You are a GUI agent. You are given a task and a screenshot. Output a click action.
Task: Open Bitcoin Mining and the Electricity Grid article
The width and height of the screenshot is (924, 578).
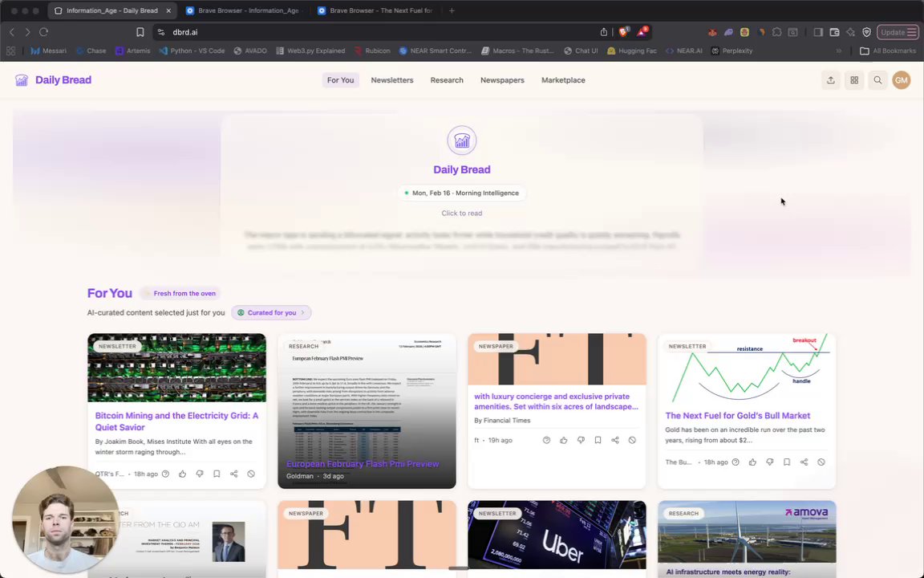tap(176, 421)
